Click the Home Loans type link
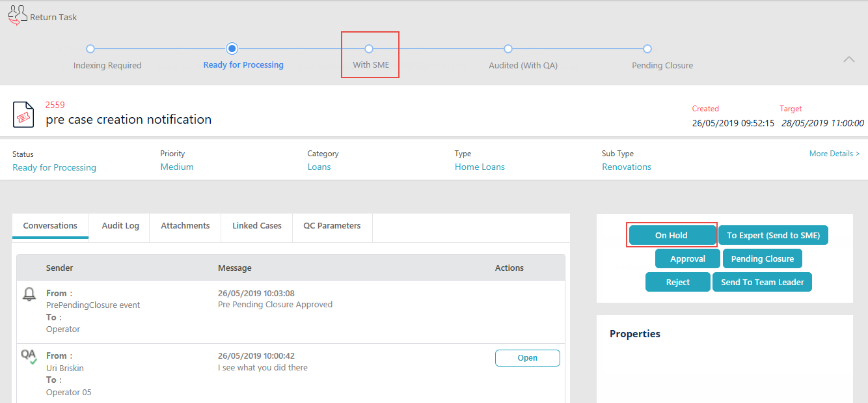This screenshot has height=403, width=868. pos(480,167)
